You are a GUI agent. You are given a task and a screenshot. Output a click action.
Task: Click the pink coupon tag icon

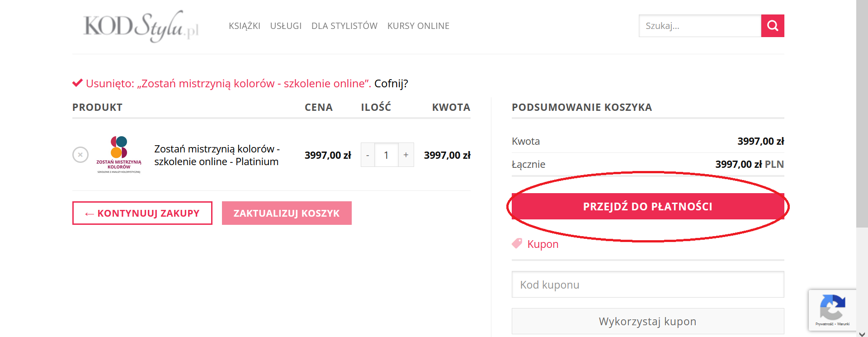[x=517, y=243]
